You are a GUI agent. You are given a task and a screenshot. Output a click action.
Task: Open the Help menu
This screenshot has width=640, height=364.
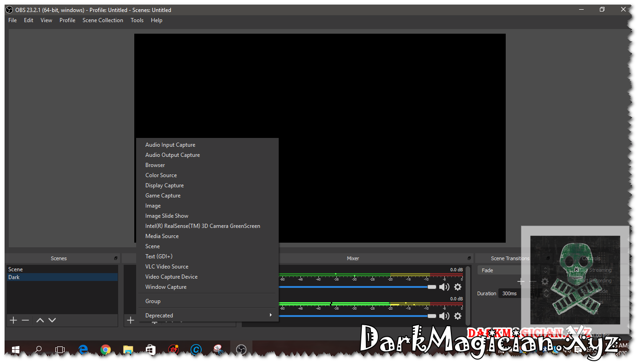(156, 20)
